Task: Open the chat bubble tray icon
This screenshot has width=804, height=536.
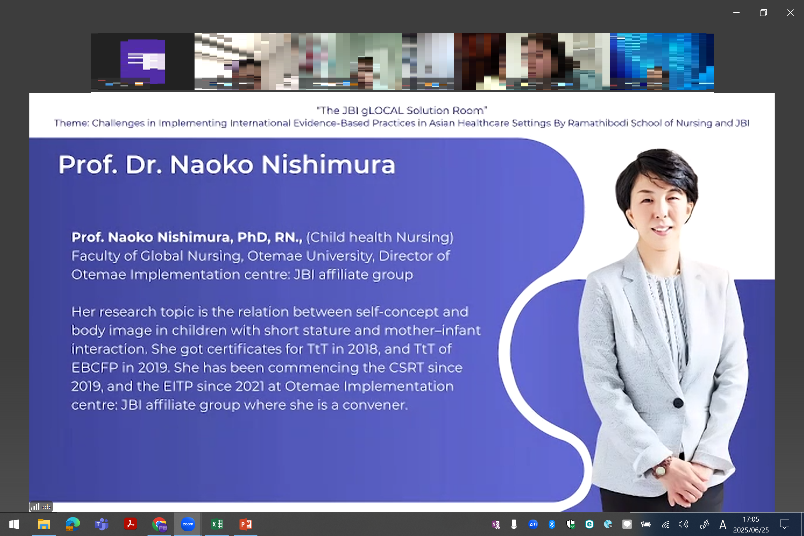Action: [627, 524]
